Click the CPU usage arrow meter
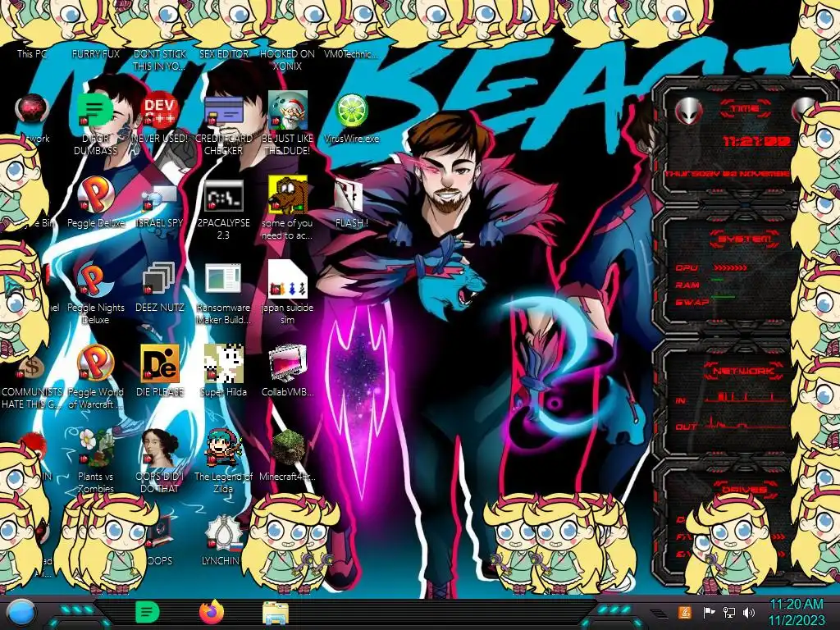This screenshot has width=840, height=630. [729, 267]
